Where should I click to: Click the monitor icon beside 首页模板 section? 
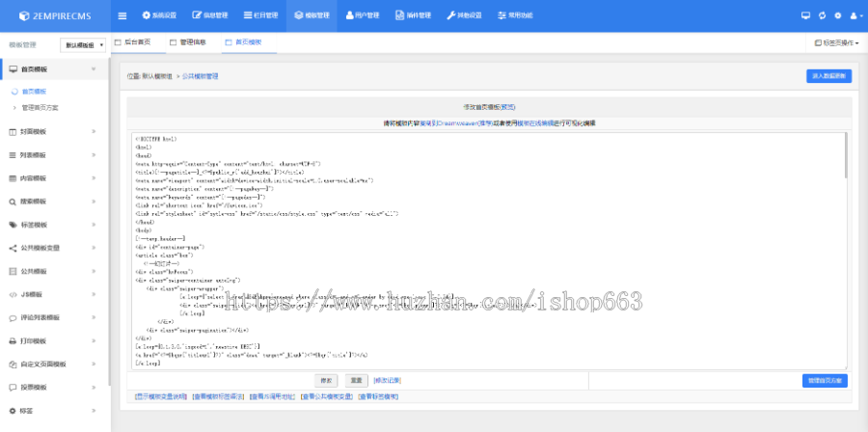click(14, 69)
